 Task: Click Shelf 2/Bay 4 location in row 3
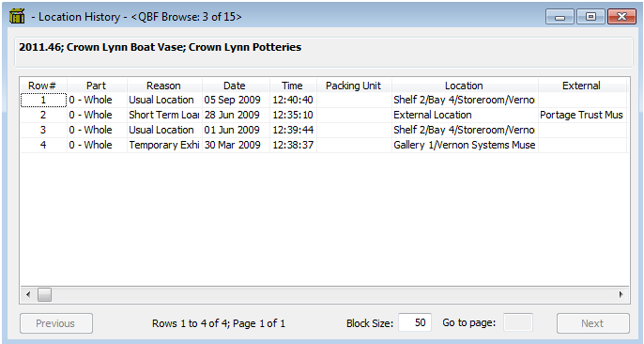[x=465, y=130]
